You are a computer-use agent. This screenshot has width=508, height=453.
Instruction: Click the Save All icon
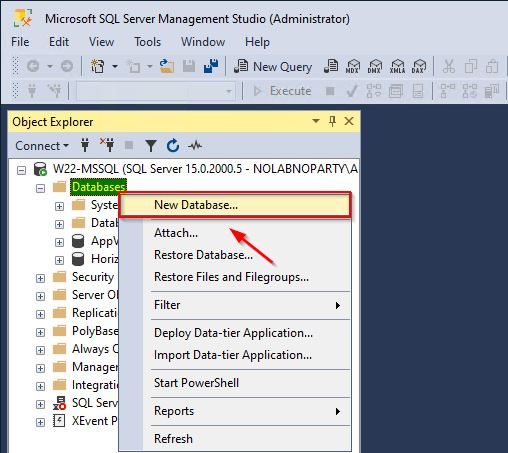(x=211, y=66)
